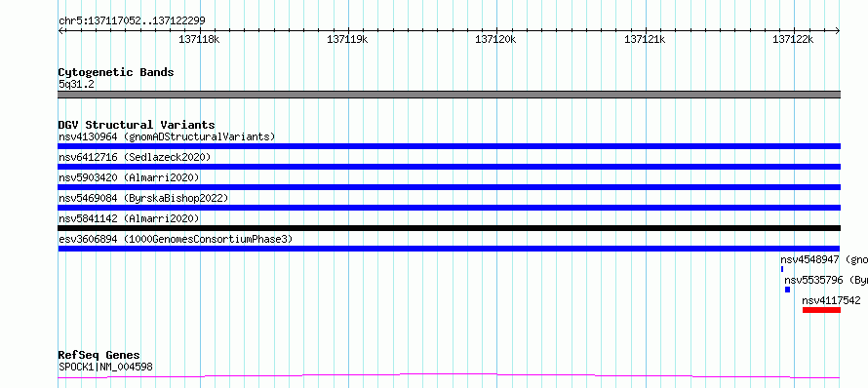Image resolution: width=868 pixels, height=388 pixels.
Task: Open esv3606894 (1000GenomesConsortiumPhase3) label
Action: coord(176,239)
